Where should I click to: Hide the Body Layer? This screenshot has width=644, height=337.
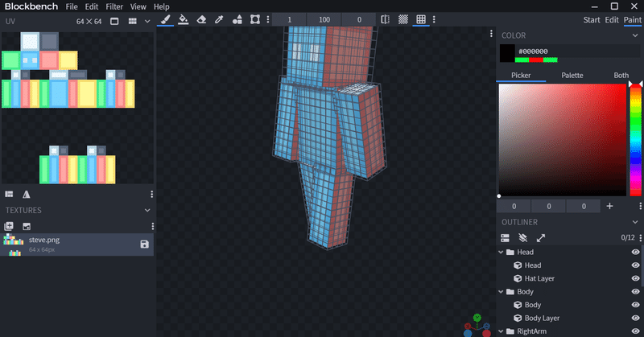tap(635, 318)
